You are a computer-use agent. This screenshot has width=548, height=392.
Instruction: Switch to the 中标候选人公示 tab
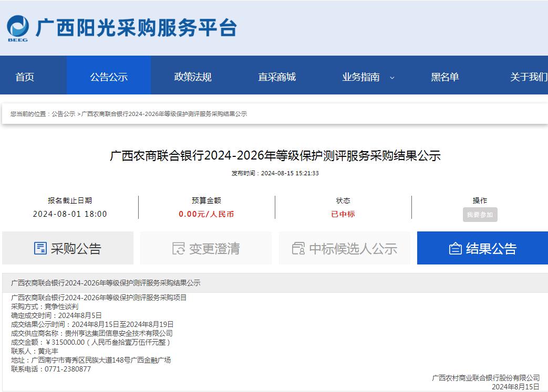click(344, 248)
